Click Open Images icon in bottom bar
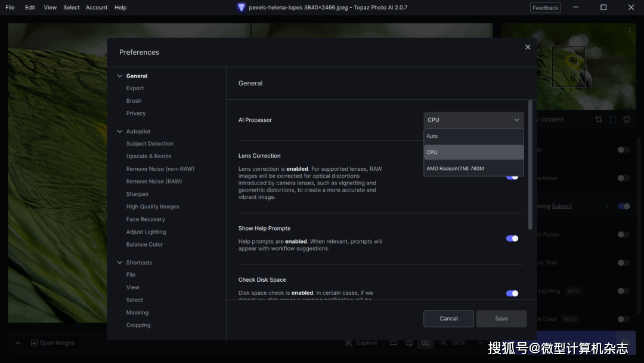The image size is (644, 363). 34,343
